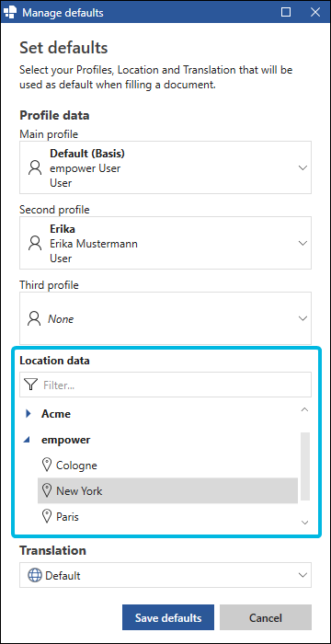331x644 pixels.
Task: Click the empower group label
Action: (65, 441)
